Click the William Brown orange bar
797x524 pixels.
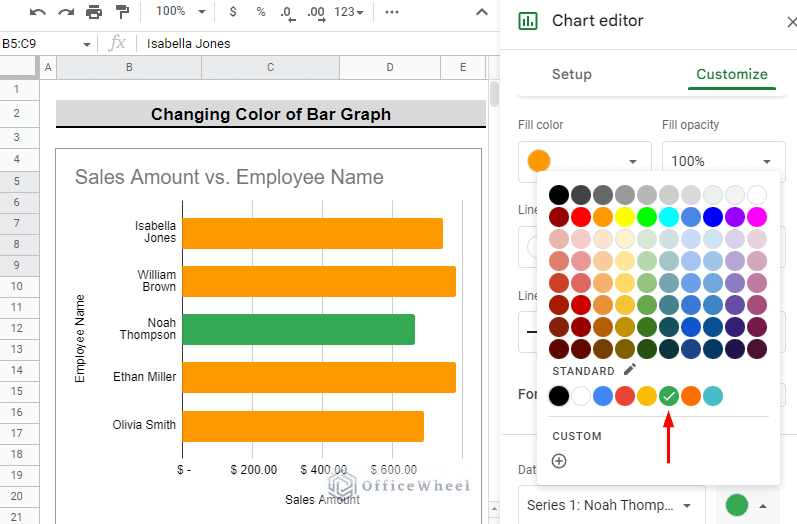tap(319, 281)
